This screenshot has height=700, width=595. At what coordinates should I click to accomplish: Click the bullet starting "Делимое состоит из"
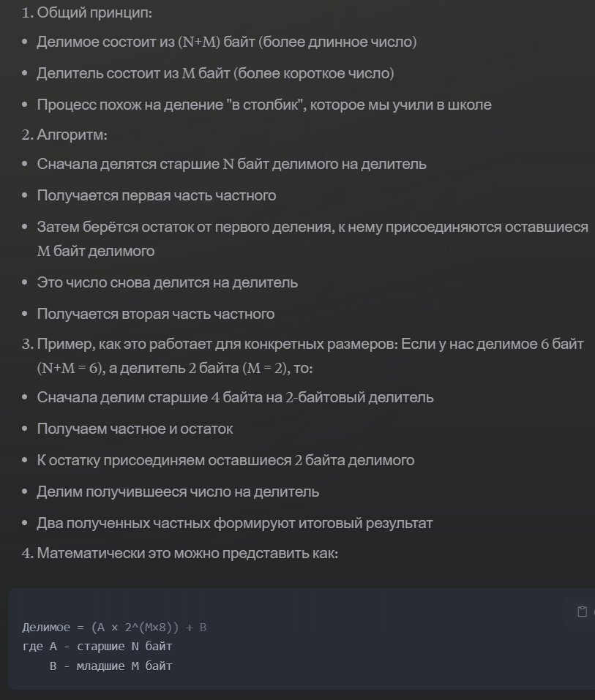[226, 42]
